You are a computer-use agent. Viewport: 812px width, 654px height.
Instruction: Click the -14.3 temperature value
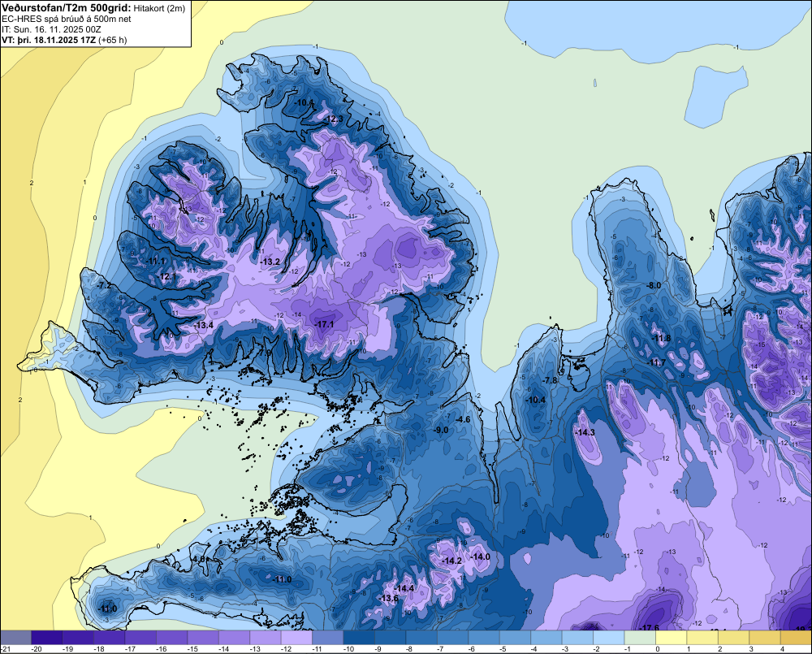pyautogui.click(x=585, y=433)
